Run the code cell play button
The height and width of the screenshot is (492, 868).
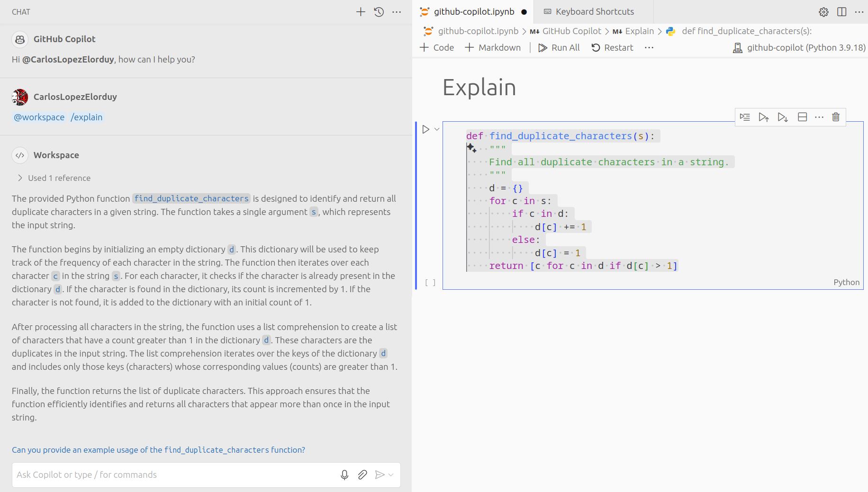[x=425, y=129]
